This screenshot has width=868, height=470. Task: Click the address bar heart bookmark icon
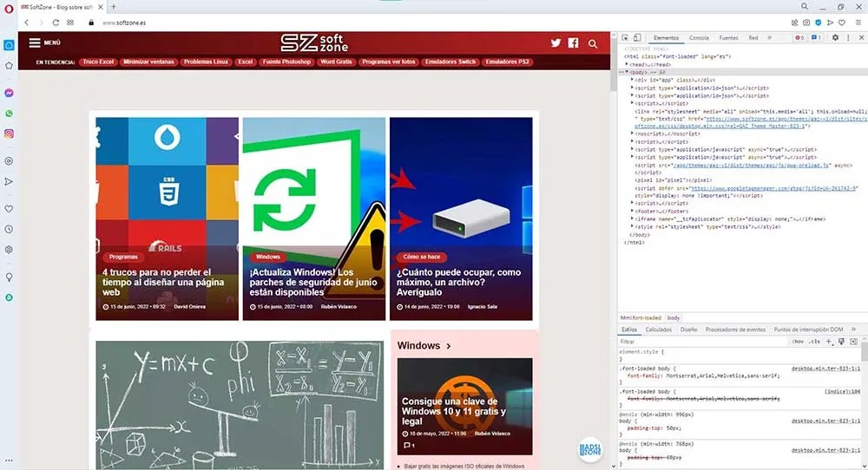[842, 23]
